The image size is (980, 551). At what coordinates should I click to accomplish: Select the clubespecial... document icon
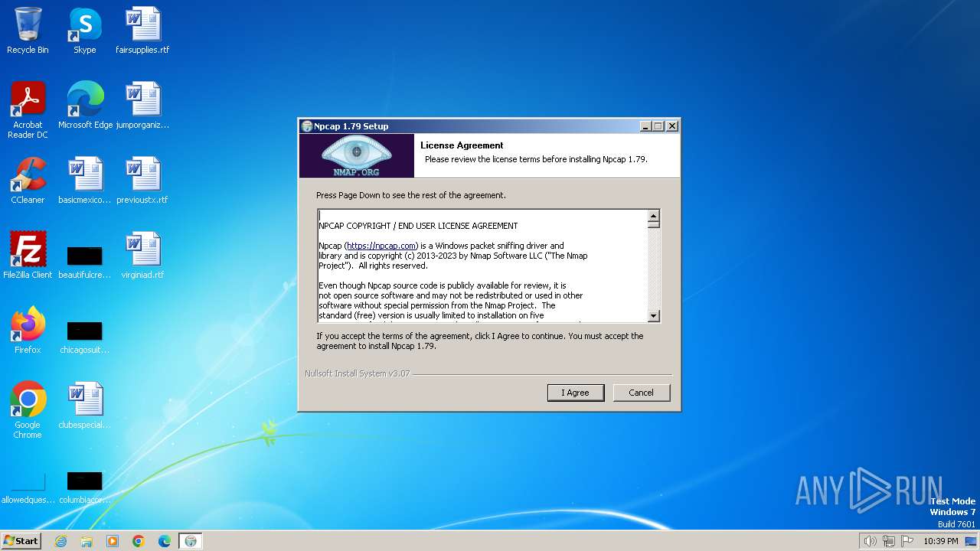pyautogui.click(x=84, y=406)
